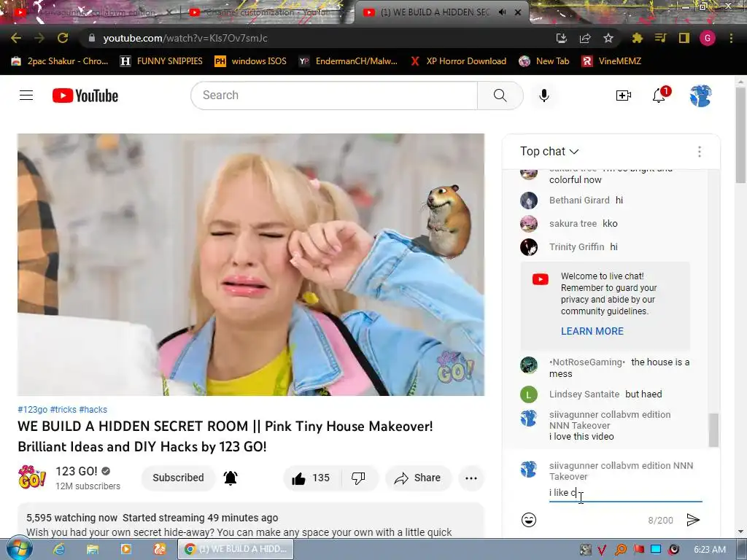Open the extensions puzzle icon
The width and height of the screenshot is (747, 560).
tap(637, 38)
